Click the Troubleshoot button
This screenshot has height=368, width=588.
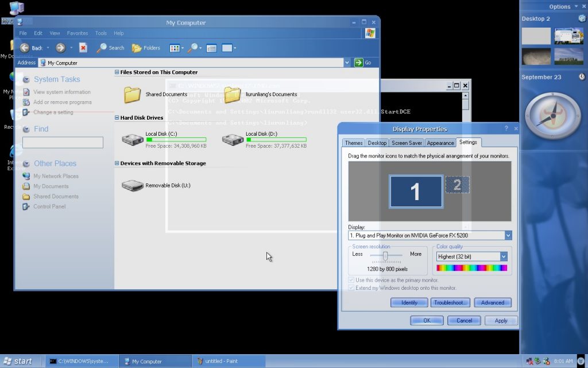pyautogui.click(x=450, y=302)
